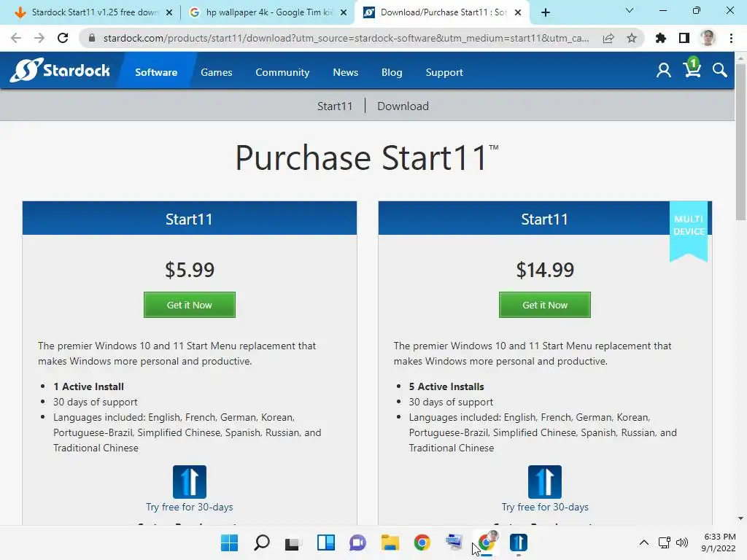Open the Chrome icon in taskbar
The height and width of the screenshot is (560, 747).
(x=422, y=542)
